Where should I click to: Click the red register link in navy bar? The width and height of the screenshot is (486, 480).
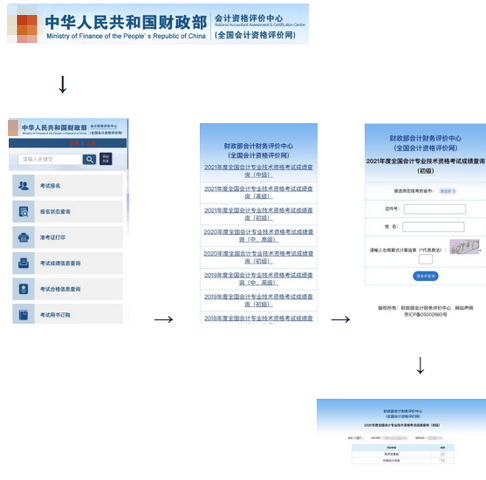[x=91, y=143]
